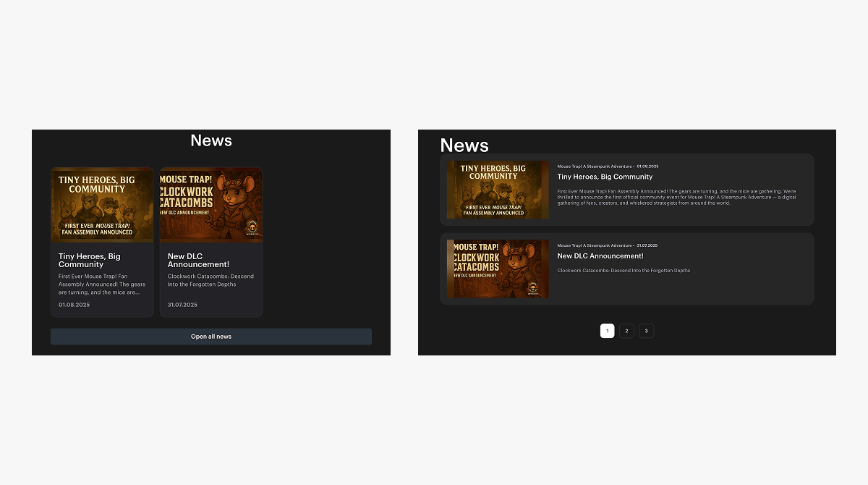Click the 01.08.2025 date on the grid card
Viewport: 868px width, 485px height.
click(x=75, y=305)
